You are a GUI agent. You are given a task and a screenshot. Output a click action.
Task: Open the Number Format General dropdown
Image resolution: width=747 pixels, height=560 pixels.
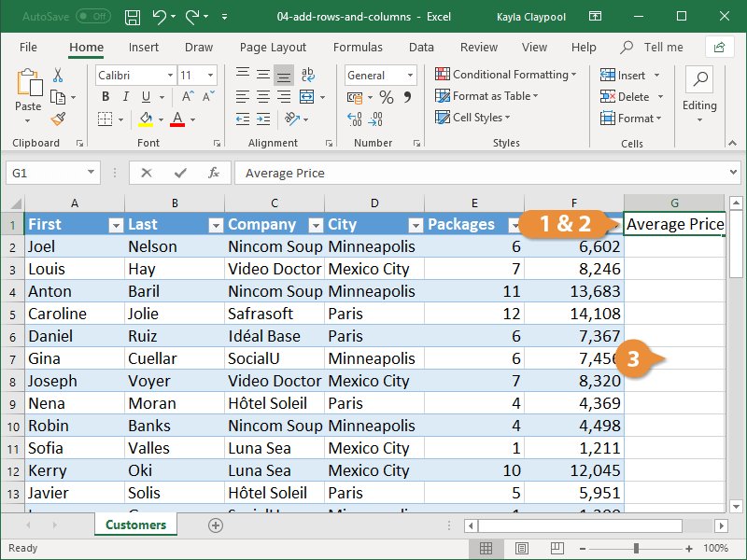point(410,76)
